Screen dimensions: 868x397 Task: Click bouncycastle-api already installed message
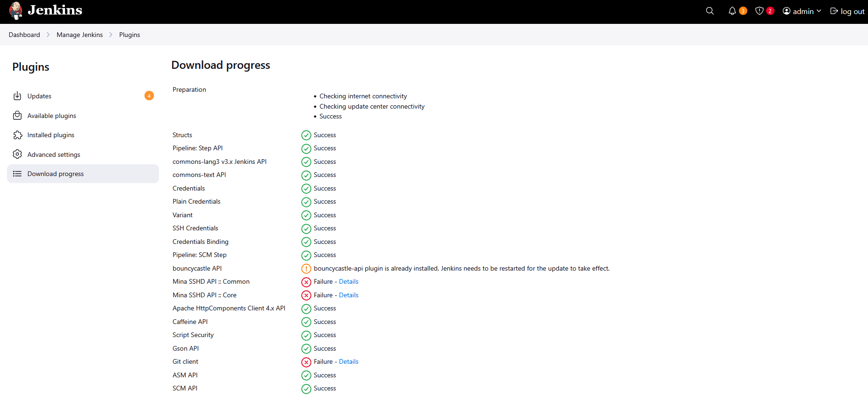coord(462,268)
